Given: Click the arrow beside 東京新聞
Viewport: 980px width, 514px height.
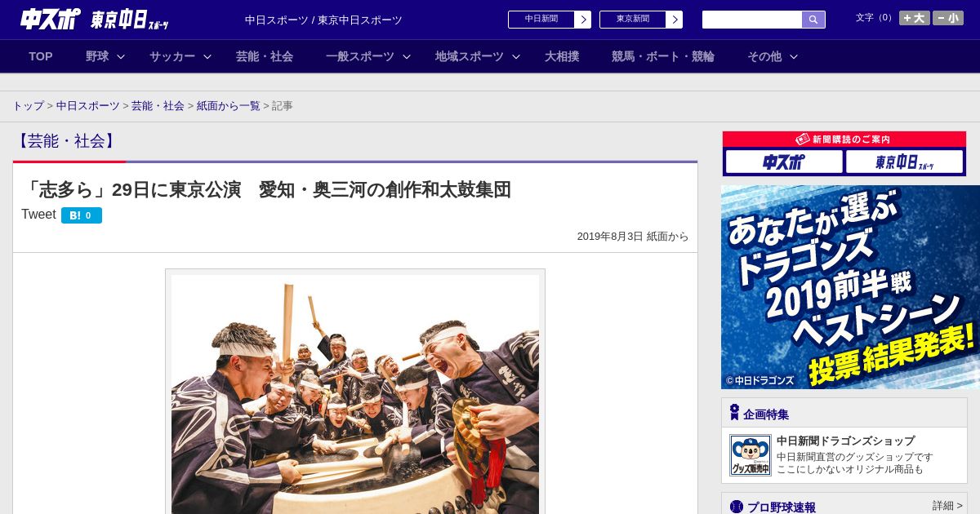Looking at the screenshot, I should coord(675,20).
